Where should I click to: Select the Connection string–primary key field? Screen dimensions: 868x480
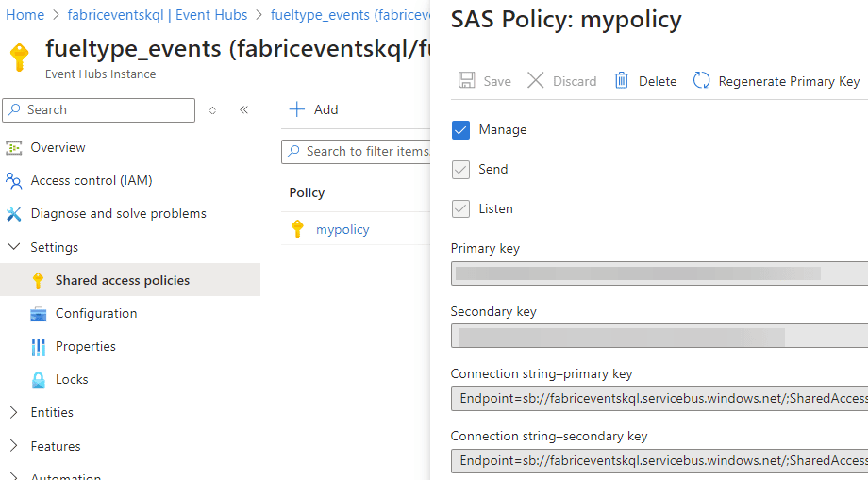[659, 399]
